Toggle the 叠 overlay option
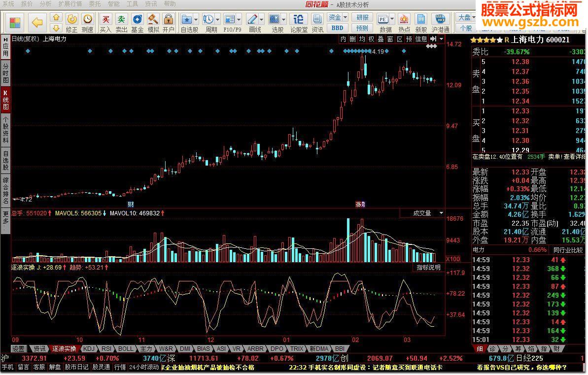 (380, 38)
